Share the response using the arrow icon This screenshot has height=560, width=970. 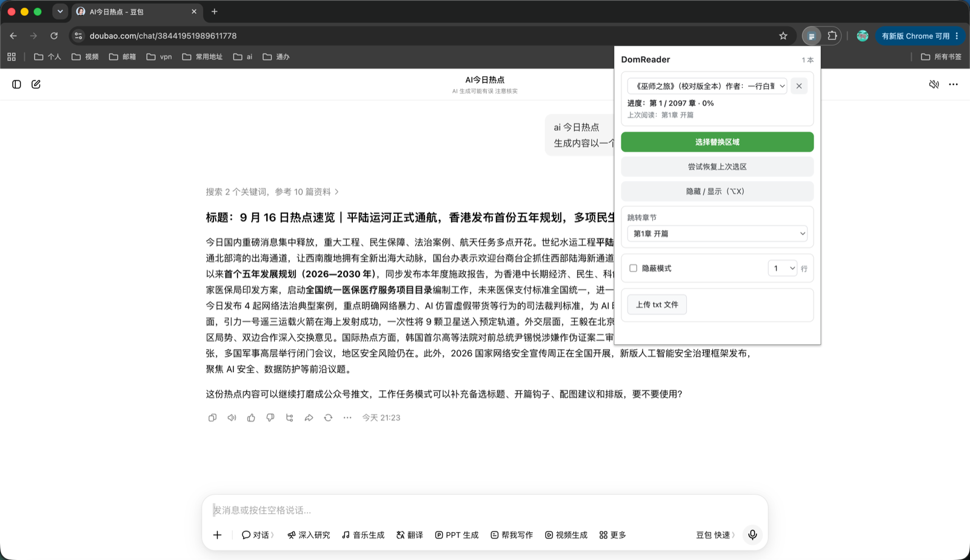click(x=309, y=418)
